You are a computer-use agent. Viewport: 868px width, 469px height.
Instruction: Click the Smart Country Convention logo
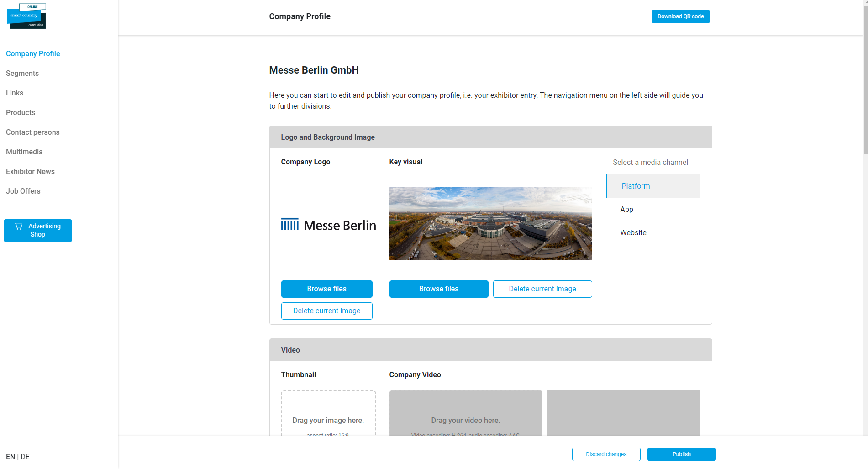[26, 16]
